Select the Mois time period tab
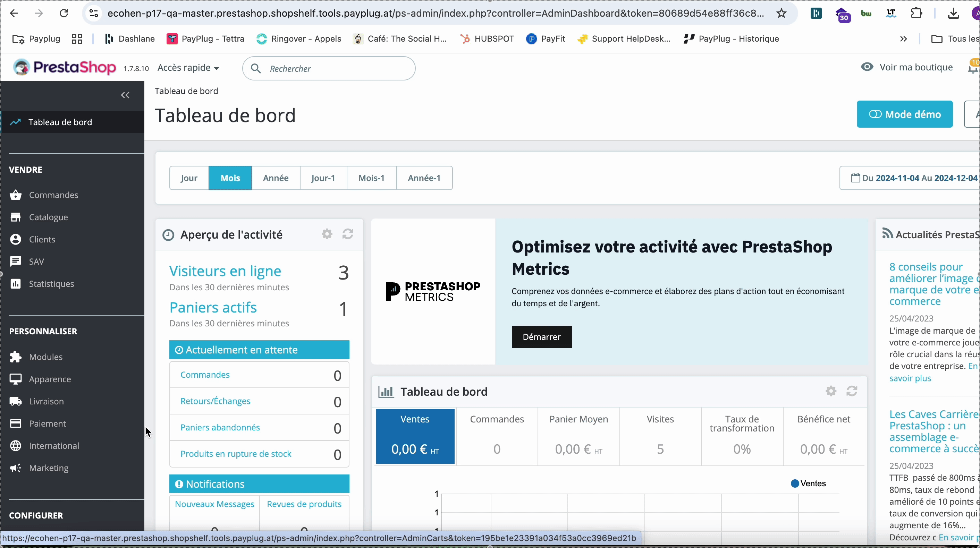The width and height of the screenshot is (980, 548). click(230, 178)
